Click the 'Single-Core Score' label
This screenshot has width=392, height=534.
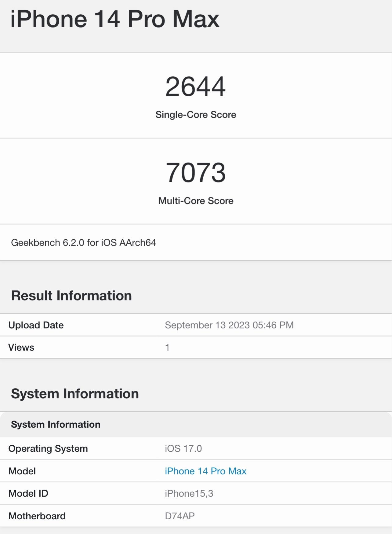[196, 115]
